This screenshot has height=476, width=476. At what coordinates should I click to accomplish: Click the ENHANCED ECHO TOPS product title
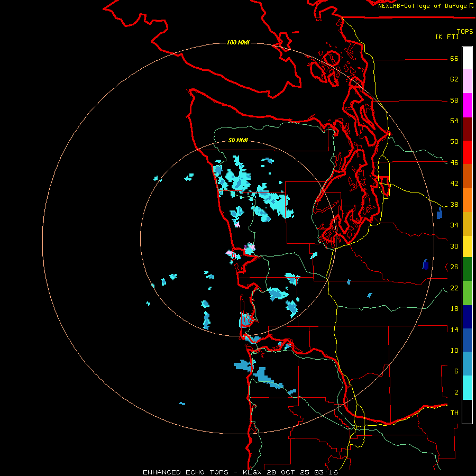pos(186,472)
